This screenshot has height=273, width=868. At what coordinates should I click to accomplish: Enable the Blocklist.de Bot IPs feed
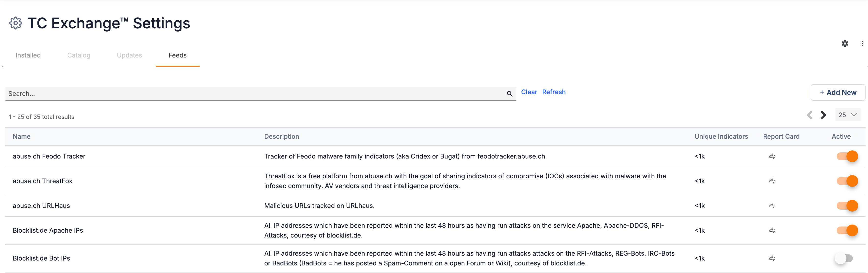(844, 258)
